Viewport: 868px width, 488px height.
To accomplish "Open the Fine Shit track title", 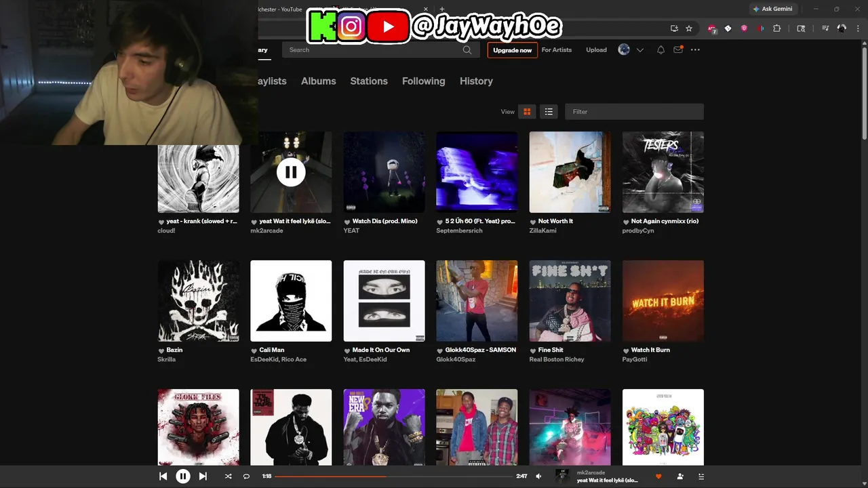I will click(551, 350).
